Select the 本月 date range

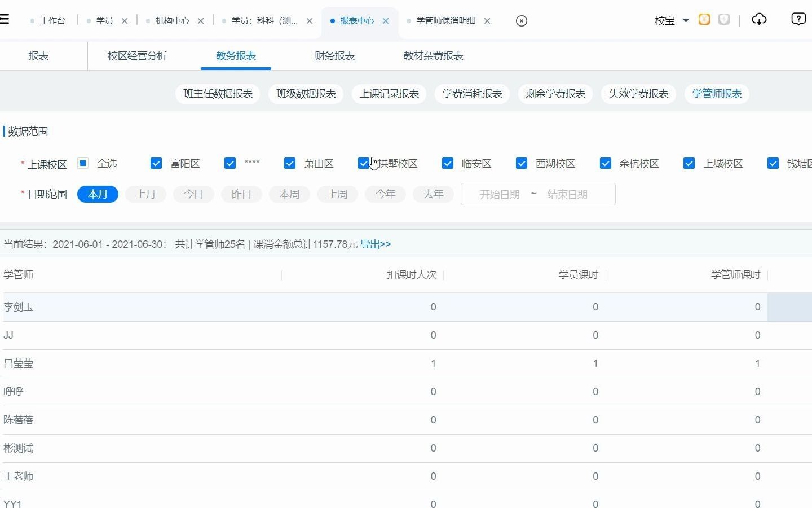point(98,194)
